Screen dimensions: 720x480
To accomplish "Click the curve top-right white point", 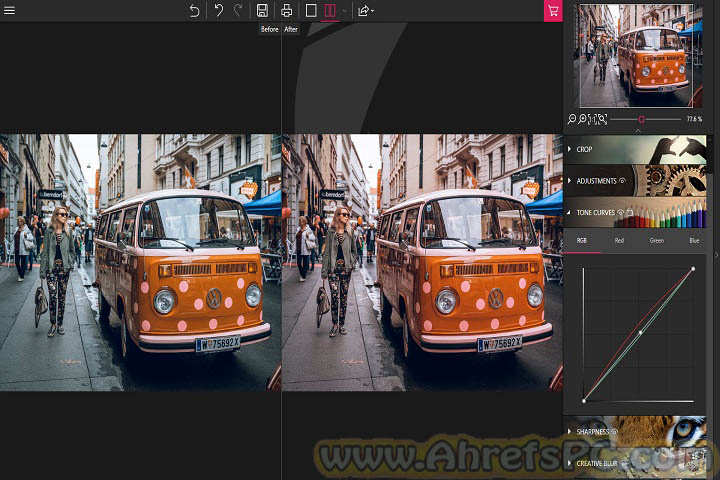I will tap(693, 269).
